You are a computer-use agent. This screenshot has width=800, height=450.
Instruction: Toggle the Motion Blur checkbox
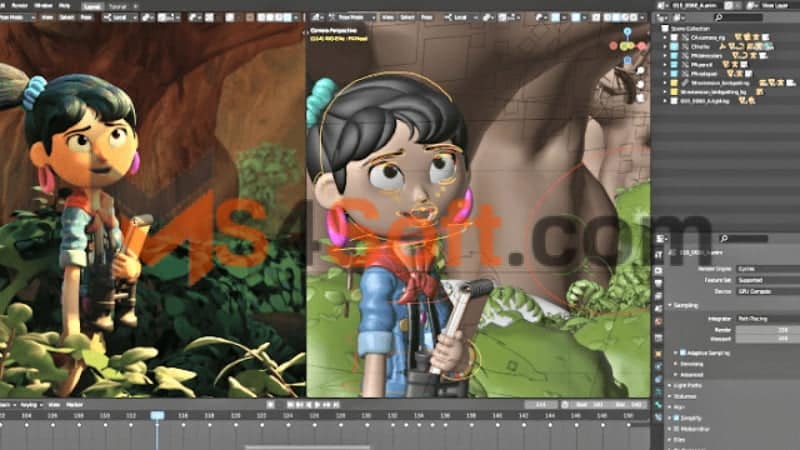tap(677, 429)
